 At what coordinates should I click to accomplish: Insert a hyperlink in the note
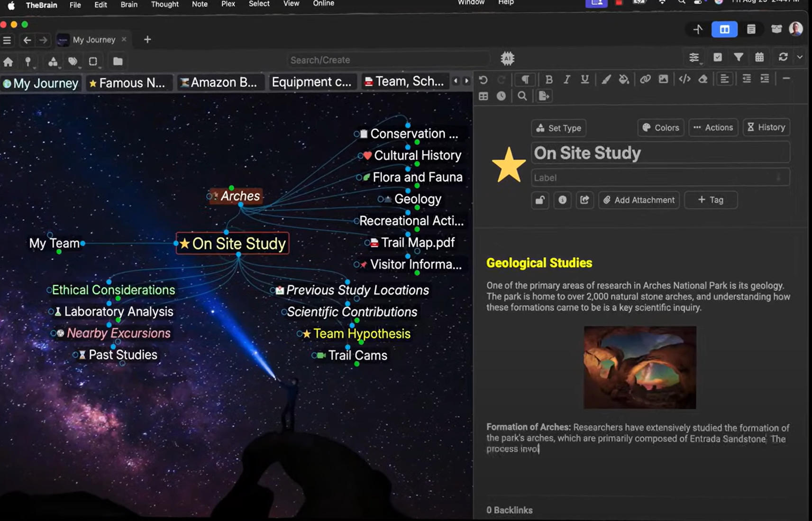pos(645,79)
